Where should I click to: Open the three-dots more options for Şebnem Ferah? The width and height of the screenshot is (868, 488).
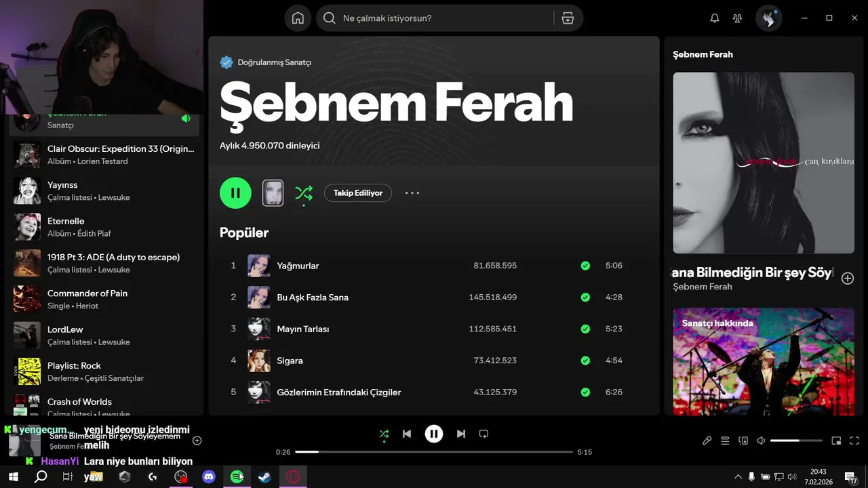[412, 192]
